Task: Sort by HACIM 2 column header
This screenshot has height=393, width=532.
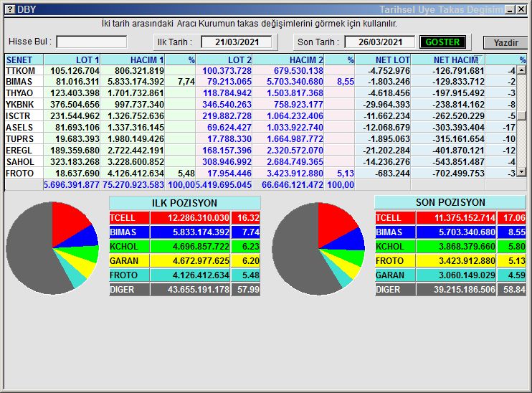Action: click(x=288, y=60)
